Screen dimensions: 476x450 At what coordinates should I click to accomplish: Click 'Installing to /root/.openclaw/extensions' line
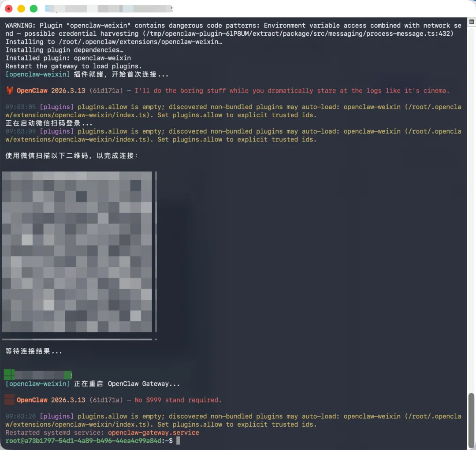114,41
